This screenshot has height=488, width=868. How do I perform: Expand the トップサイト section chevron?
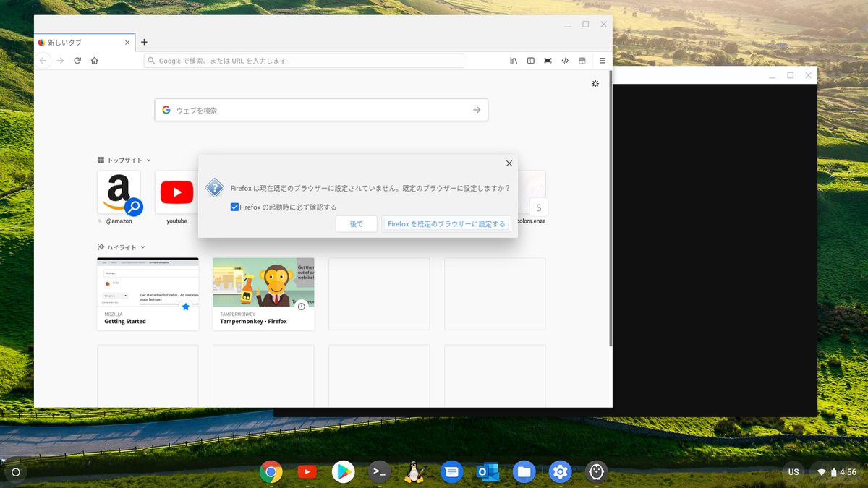point(149,160)
